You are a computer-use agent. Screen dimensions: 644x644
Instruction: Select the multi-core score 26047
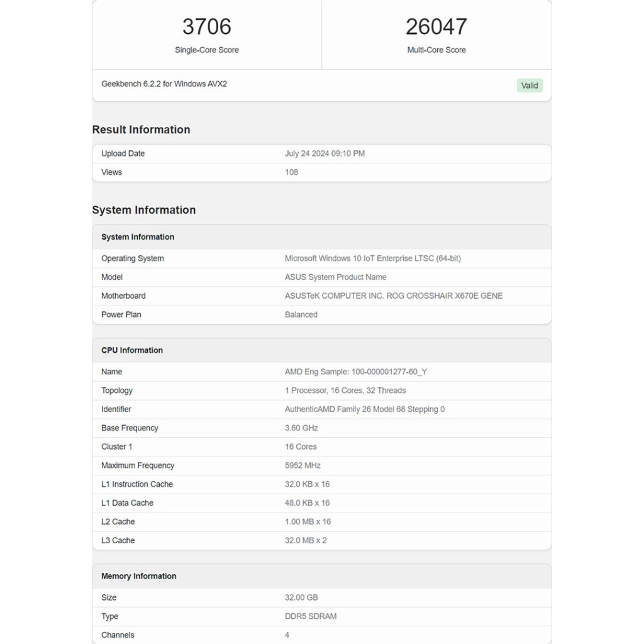tap(436, 26)
